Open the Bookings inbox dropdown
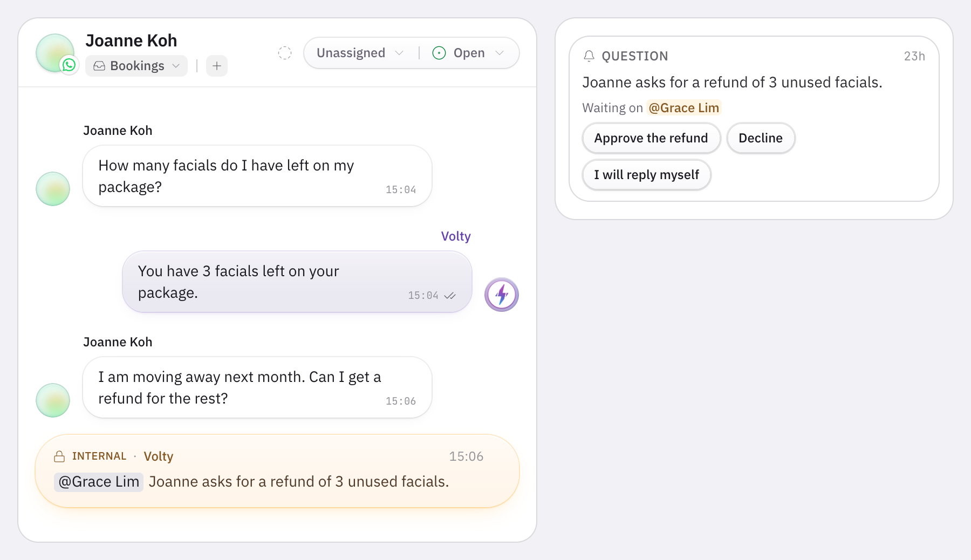 136,66
